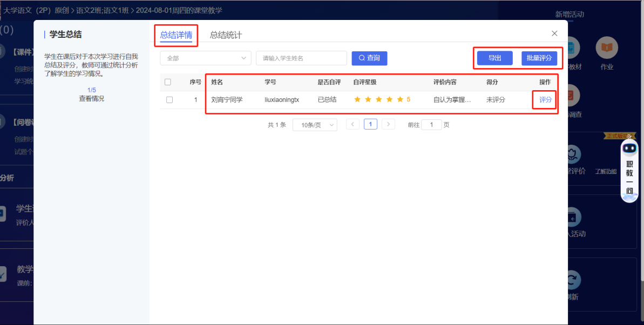Go to next page with right arrow

(388, 124)
